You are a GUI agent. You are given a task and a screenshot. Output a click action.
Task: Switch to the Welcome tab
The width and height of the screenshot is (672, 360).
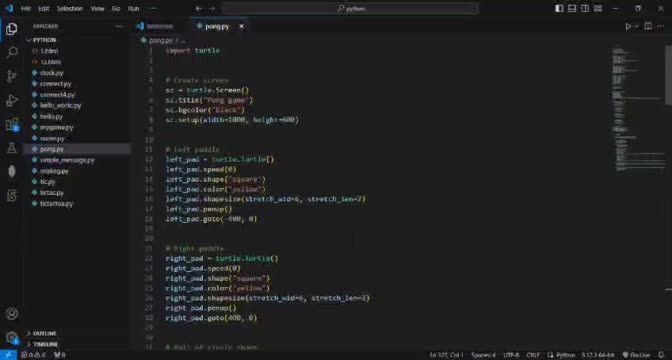159,27
